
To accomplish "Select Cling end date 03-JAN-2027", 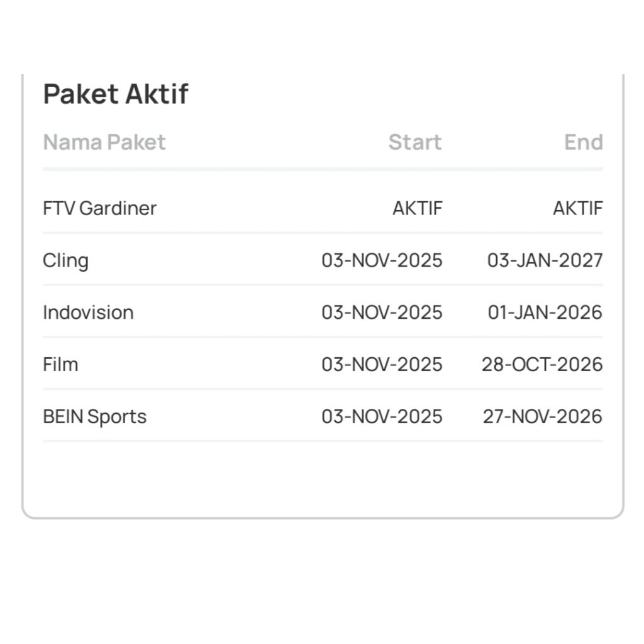I will tap(545, 260).
